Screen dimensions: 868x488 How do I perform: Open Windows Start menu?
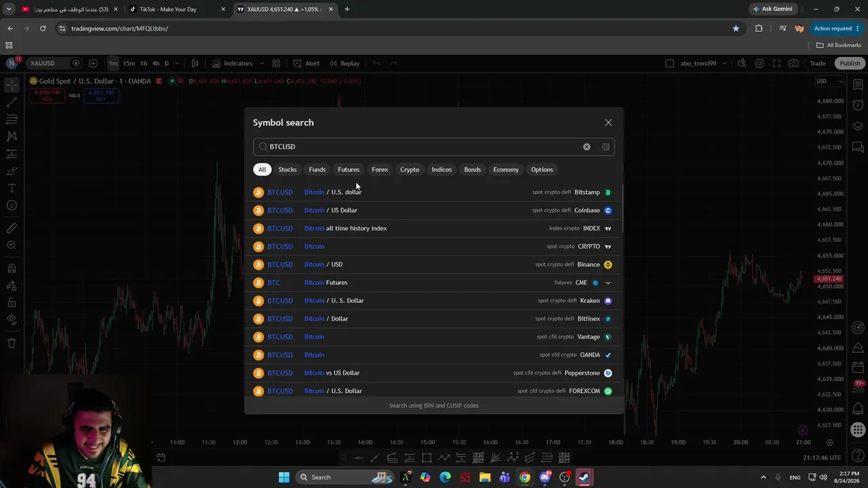point(284,477)
